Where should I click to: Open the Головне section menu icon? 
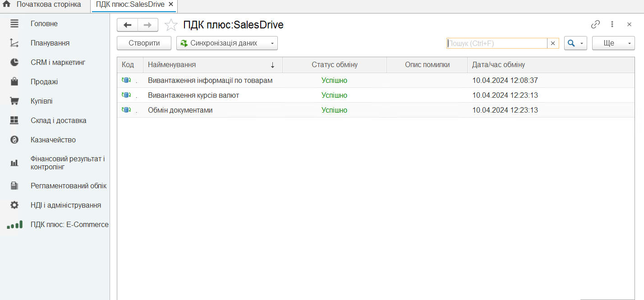coord(14,23)
